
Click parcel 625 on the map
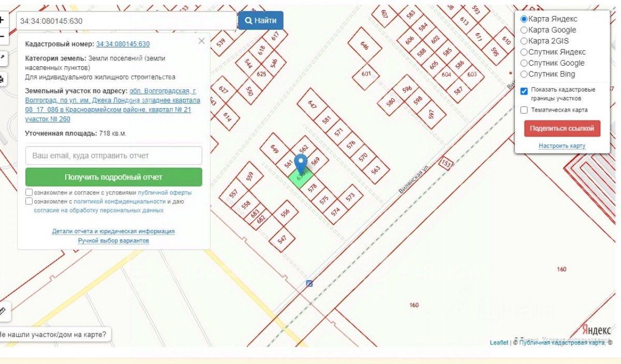pyautogui.click(x=262, y=74)
